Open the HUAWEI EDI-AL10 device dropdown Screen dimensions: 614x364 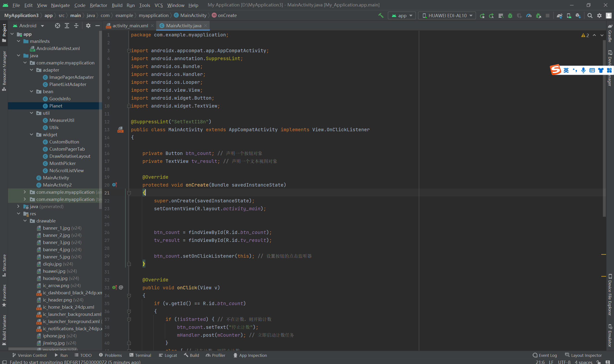coord(447,16)
